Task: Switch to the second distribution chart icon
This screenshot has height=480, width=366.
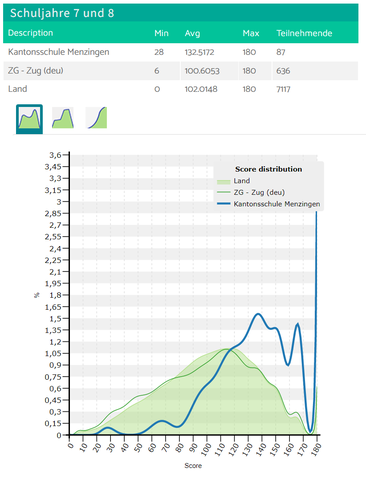Action: click(63, 118)
